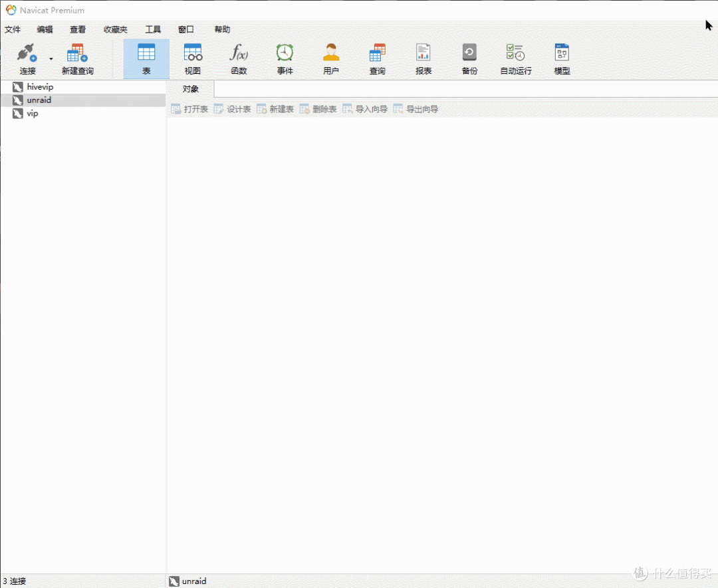This screenshot has width=718, height=588.
Task: Click the 打开表 button
Action: (x=189, y=109)
